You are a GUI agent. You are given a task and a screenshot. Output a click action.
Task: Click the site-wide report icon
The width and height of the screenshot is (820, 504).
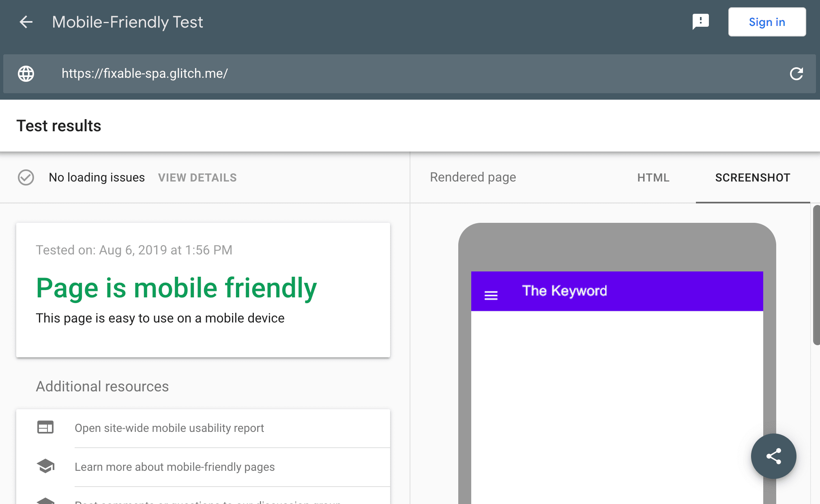click(45, 428)
